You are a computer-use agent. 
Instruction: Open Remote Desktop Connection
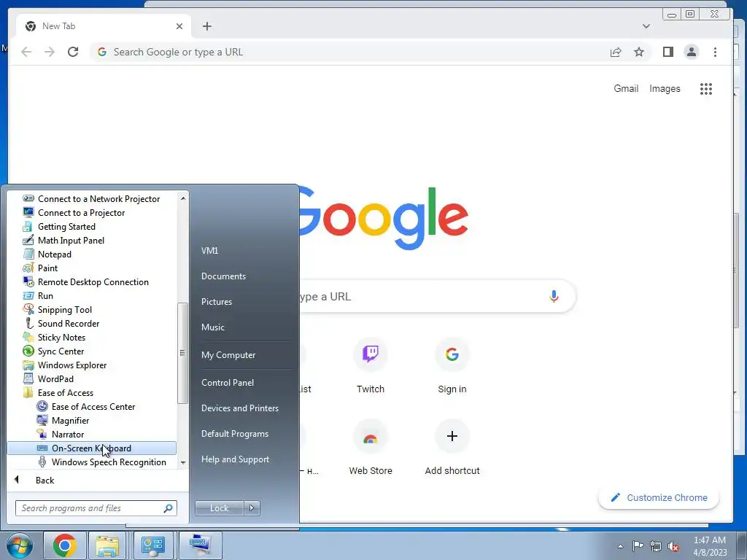[91, 282]
